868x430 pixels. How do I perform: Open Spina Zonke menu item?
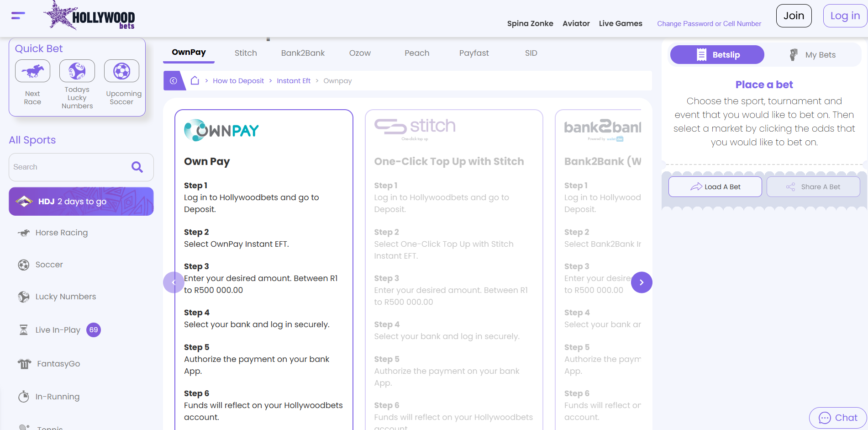530,23
